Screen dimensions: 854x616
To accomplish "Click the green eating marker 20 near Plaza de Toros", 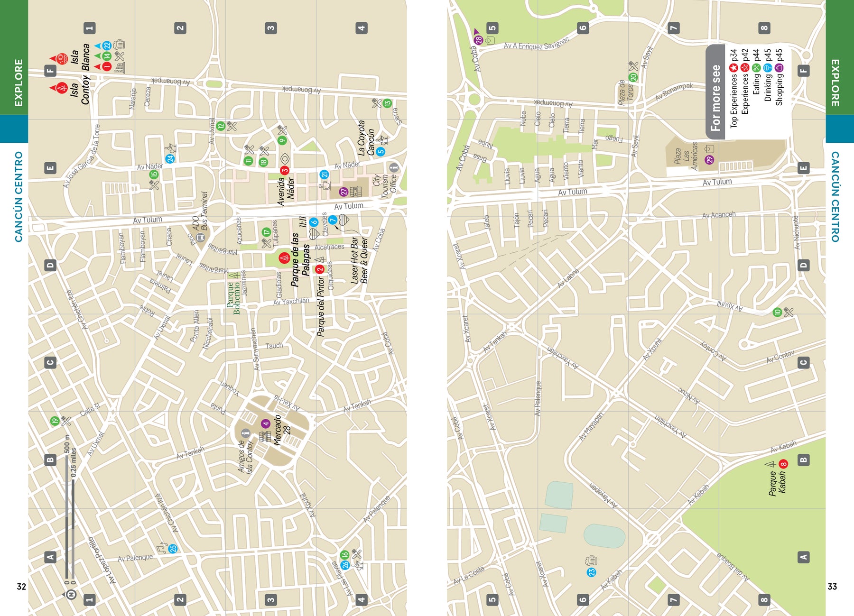I will point(632,77).
